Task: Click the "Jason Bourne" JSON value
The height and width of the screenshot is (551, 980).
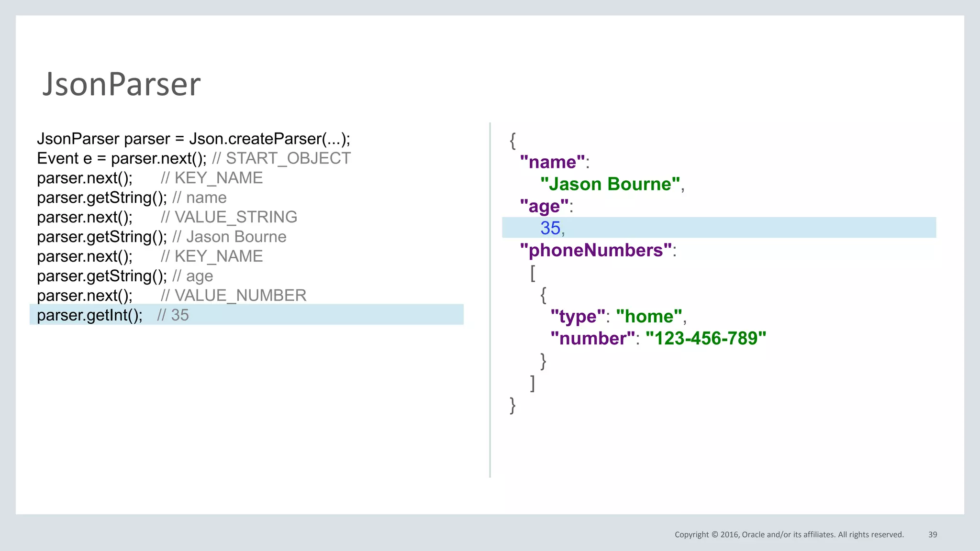Action: 610,184
